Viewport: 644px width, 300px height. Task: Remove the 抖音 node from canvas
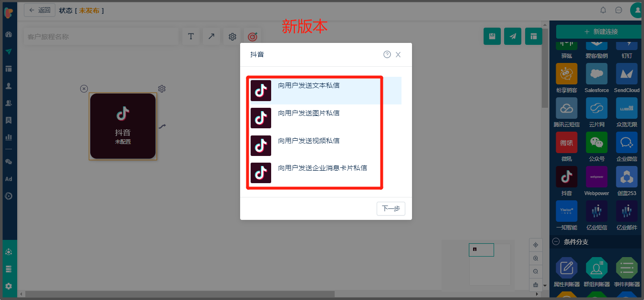click(84, 88)
